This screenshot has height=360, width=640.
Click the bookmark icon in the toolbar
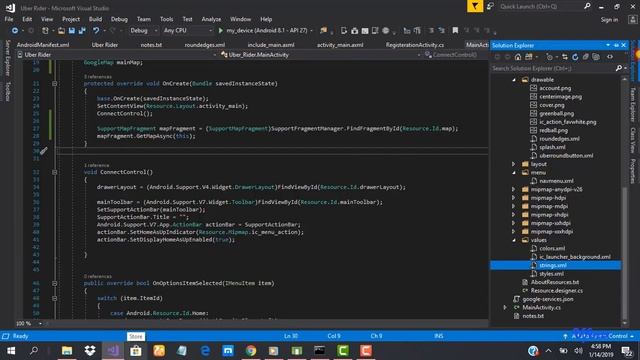pos(455,31)
